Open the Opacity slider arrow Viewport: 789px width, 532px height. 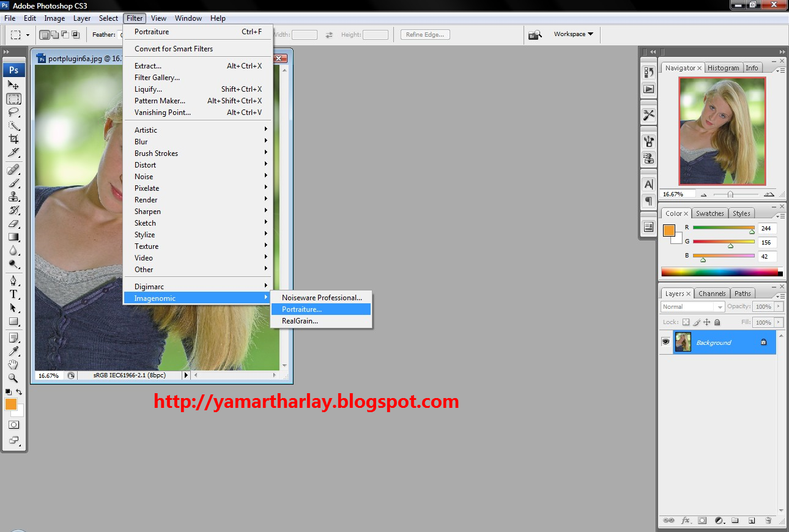[x=779, y=306]
